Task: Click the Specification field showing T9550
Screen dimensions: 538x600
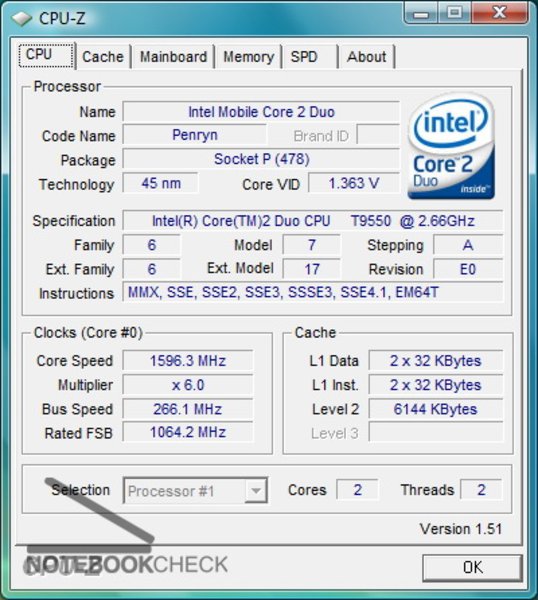Action: (313, 221)
